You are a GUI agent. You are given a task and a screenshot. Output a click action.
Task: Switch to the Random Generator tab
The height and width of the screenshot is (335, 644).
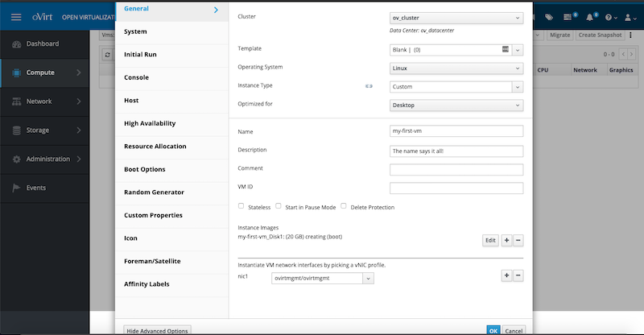(171, 193)
